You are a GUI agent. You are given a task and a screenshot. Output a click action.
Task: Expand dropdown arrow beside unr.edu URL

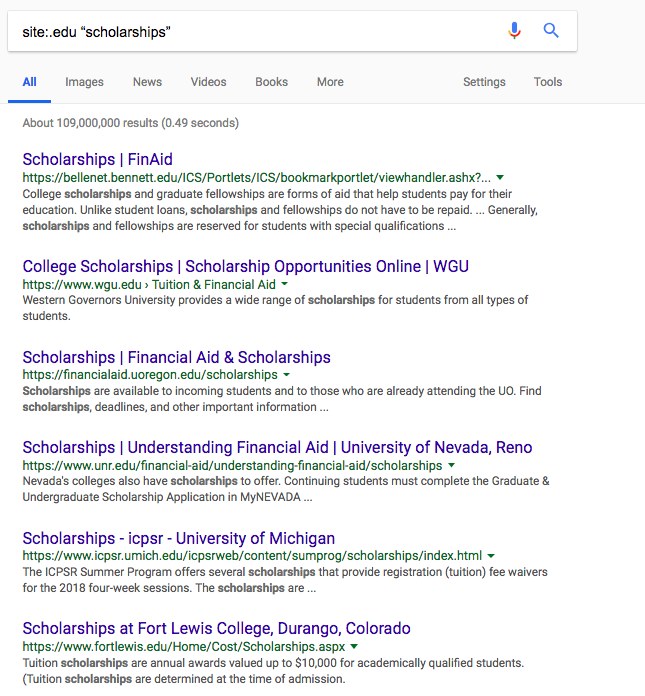point(452,466)
